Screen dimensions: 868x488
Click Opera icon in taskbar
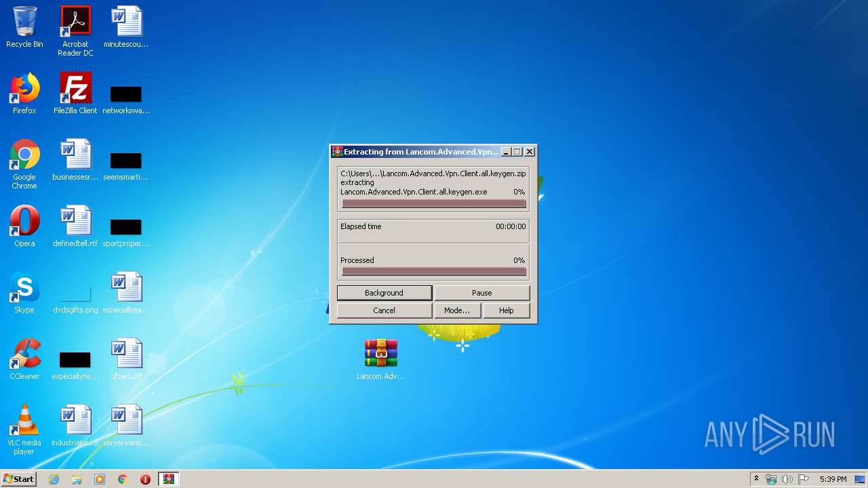145,479
